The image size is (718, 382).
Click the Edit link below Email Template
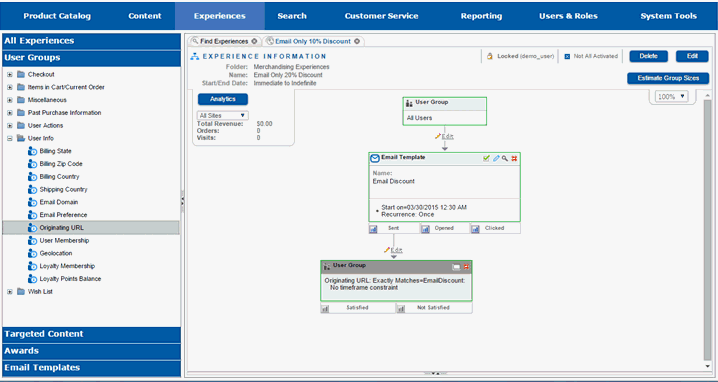[397, 250]
